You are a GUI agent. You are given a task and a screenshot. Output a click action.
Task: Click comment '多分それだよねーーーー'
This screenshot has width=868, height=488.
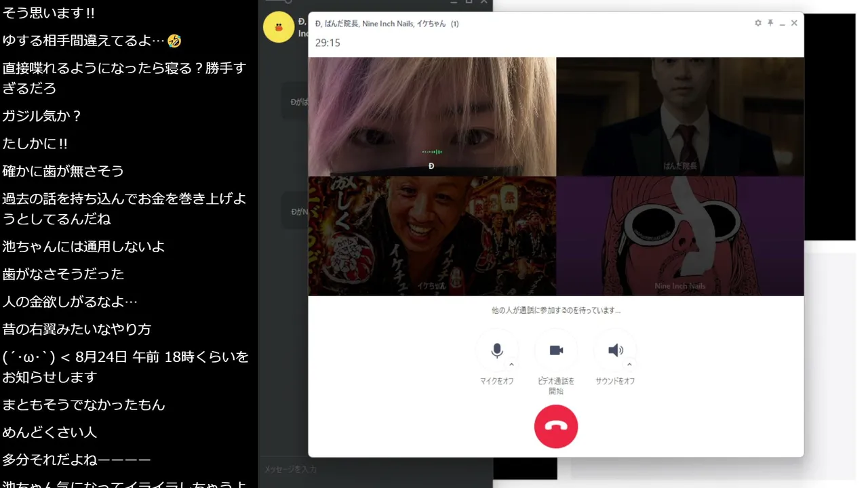click(x=77, y=460)
